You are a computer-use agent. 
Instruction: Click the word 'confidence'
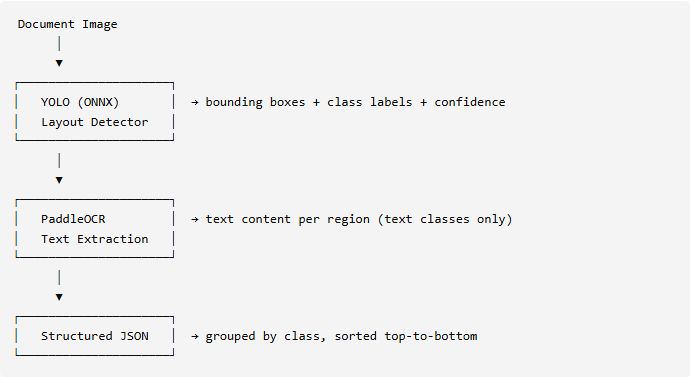click(x=469, y=102)
